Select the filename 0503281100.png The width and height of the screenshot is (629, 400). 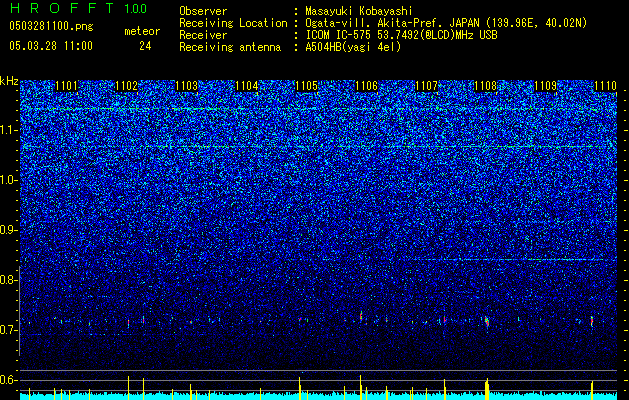point(51,26)
